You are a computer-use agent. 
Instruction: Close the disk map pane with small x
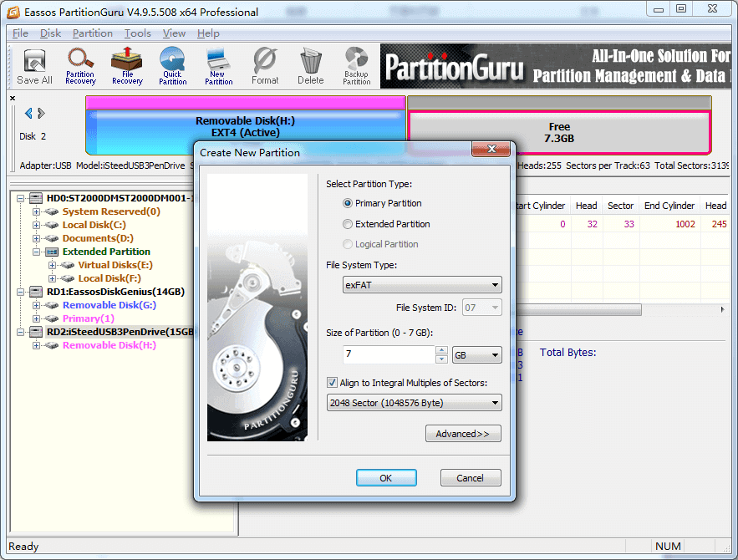point(13,99)
